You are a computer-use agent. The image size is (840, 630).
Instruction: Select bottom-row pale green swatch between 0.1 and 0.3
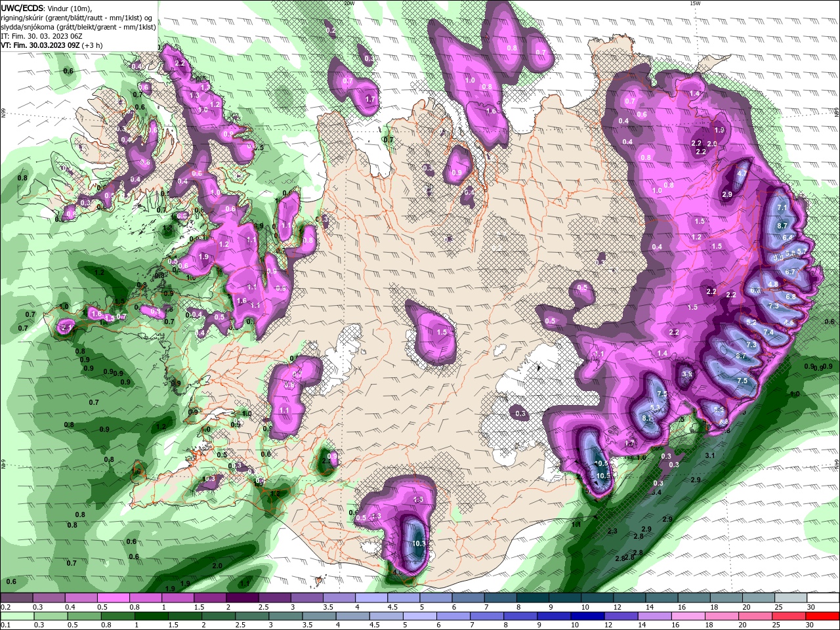point(16,616)
